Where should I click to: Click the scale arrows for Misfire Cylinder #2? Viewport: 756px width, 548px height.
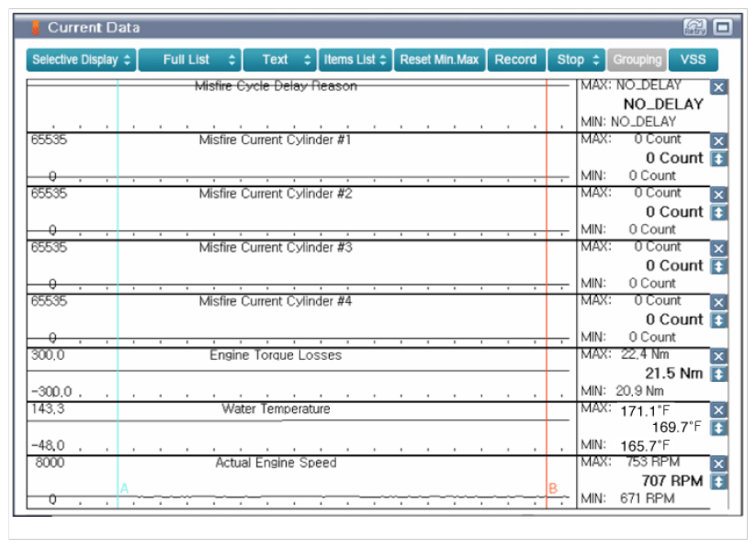pos(719,213)
